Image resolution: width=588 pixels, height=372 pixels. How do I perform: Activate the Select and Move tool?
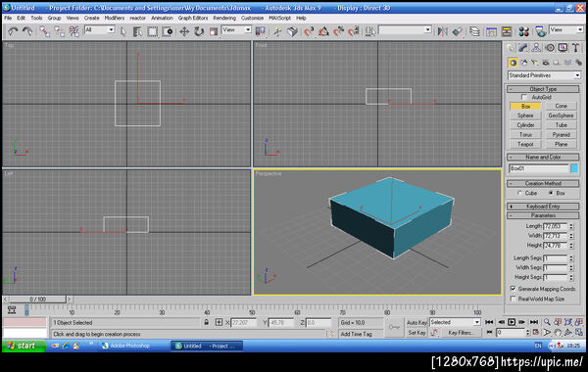pos(184,32)
